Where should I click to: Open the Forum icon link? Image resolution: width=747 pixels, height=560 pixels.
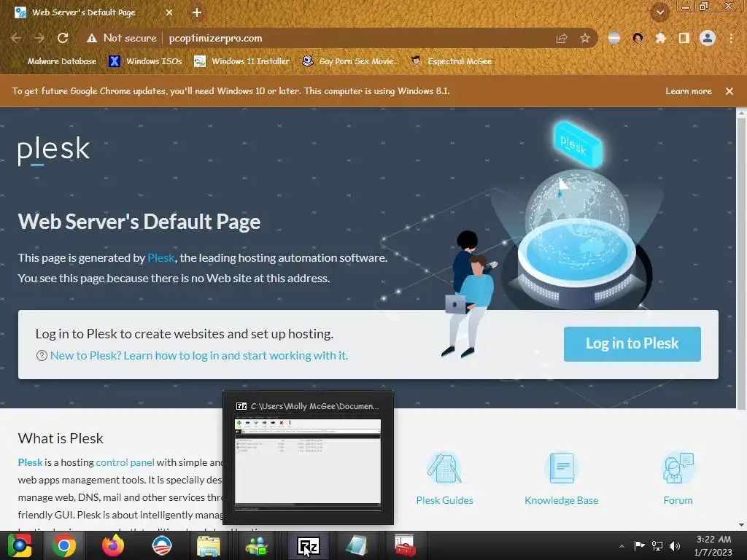[x=678, y=468]
